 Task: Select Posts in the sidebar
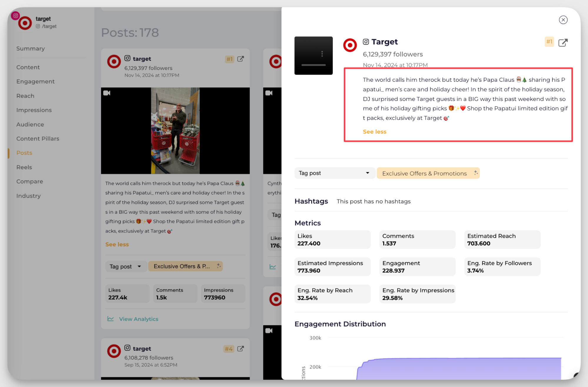[x=24, y=153]
